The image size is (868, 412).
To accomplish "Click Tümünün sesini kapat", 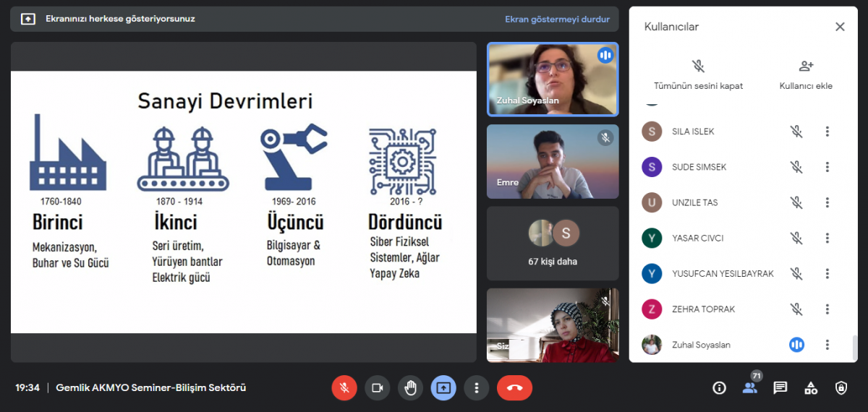I will click(x=698, y=75).
